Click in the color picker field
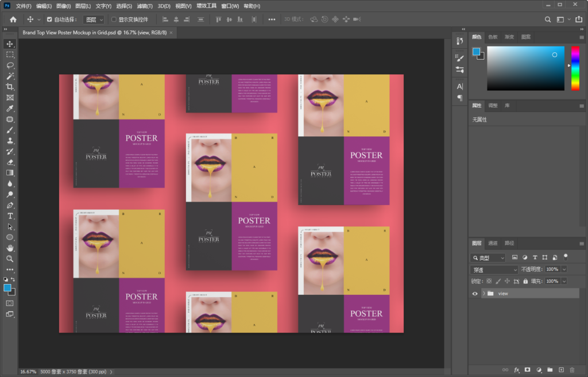Image resolution: width=588 pixels, height=377 pixels. click(x=526, y=68)
